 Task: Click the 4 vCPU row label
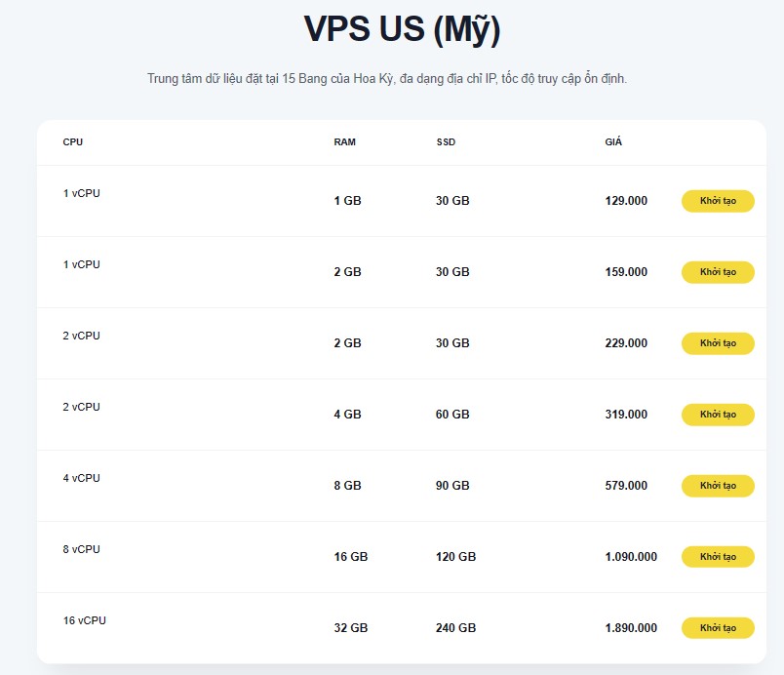pyautogui.click(x=82, y=478)
